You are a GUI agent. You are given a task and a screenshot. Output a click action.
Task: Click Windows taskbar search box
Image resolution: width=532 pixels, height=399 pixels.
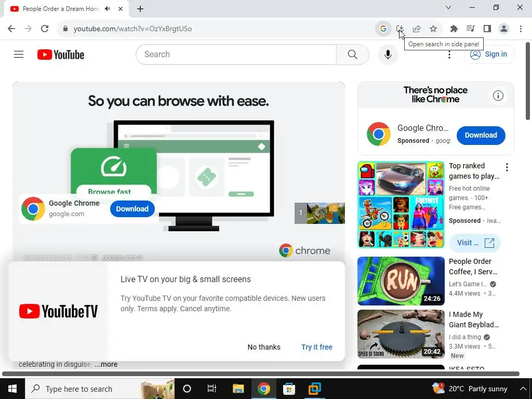[x=100, y=389]
